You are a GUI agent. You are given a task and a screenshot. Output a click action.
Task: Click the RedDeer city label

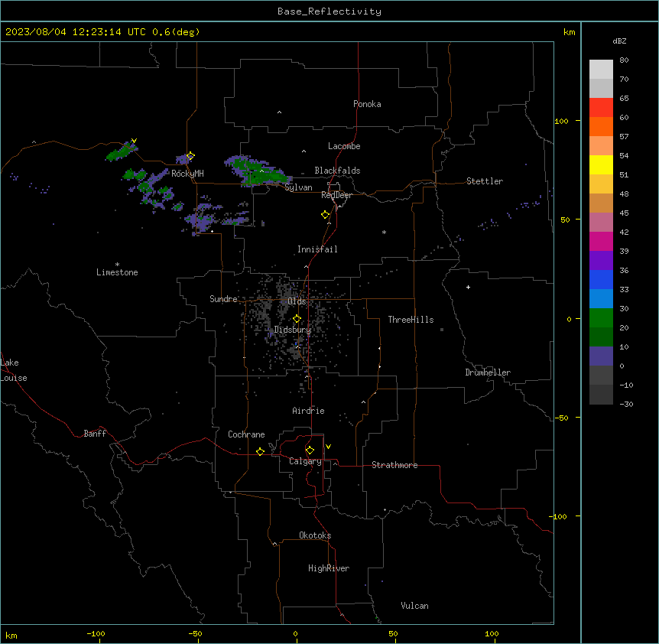tap(336, 195)
